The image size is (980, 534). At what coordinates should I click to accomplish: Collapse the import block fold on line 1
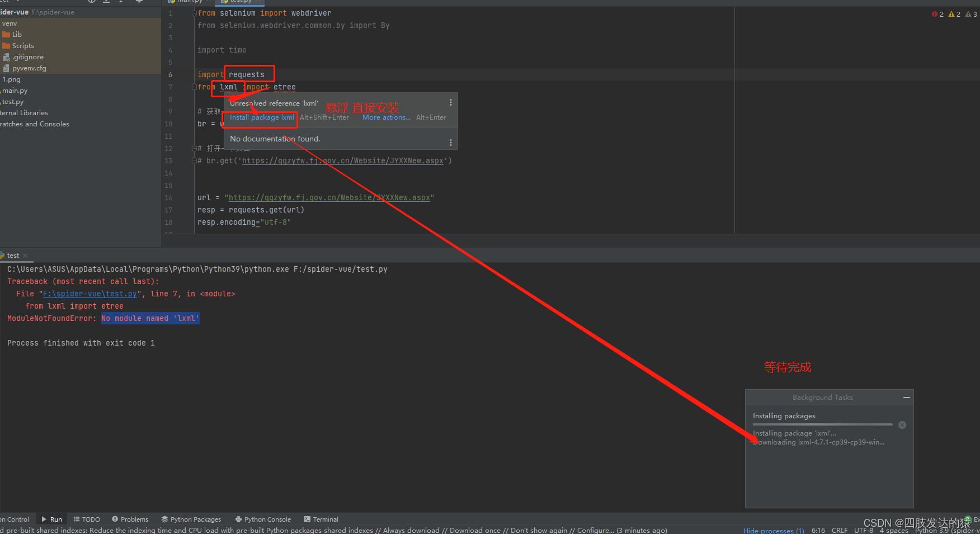[x=194, y=13]
